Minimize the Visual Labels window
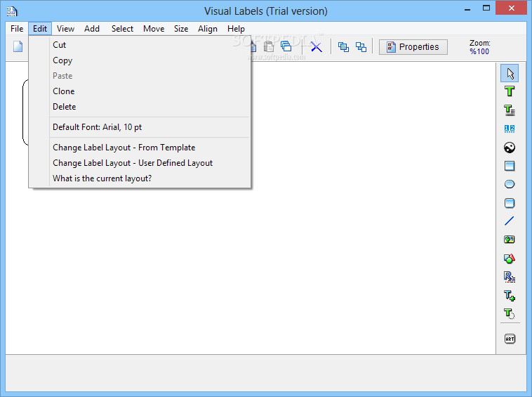The height and width of the screenshot is (397, 532). point(467,9)
